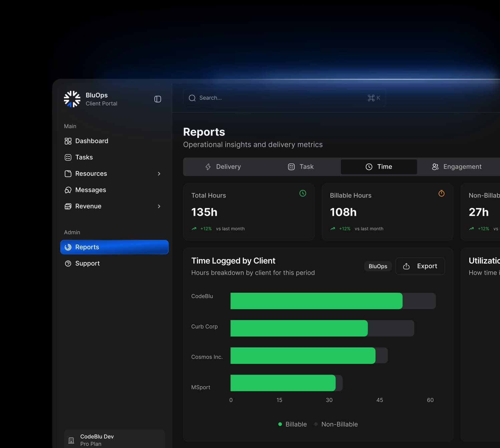
Task: Click the green MSport billable bar
Action: (x=283, y=383)
